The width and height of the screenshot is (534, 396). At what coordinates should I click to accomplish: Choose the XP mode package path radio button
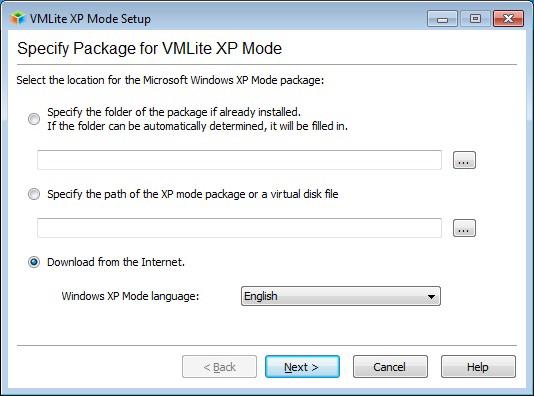34,194
